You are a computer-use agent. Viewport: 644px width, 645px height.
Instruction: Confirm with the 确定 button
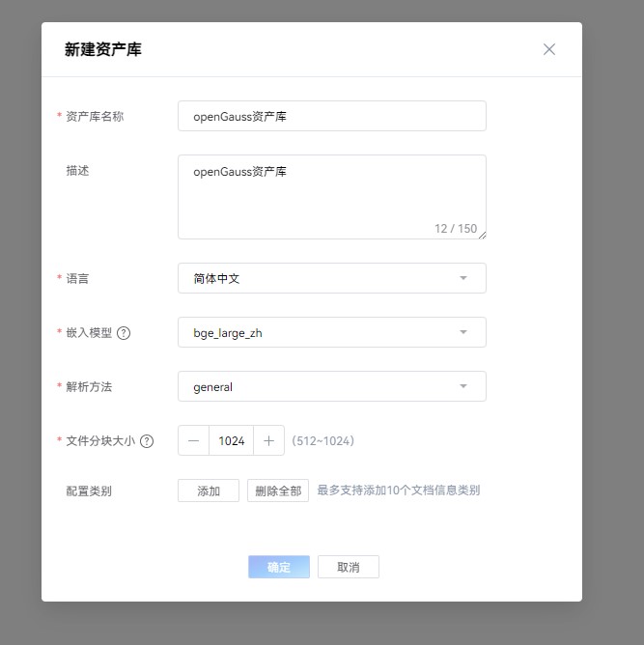coord(279,567)
